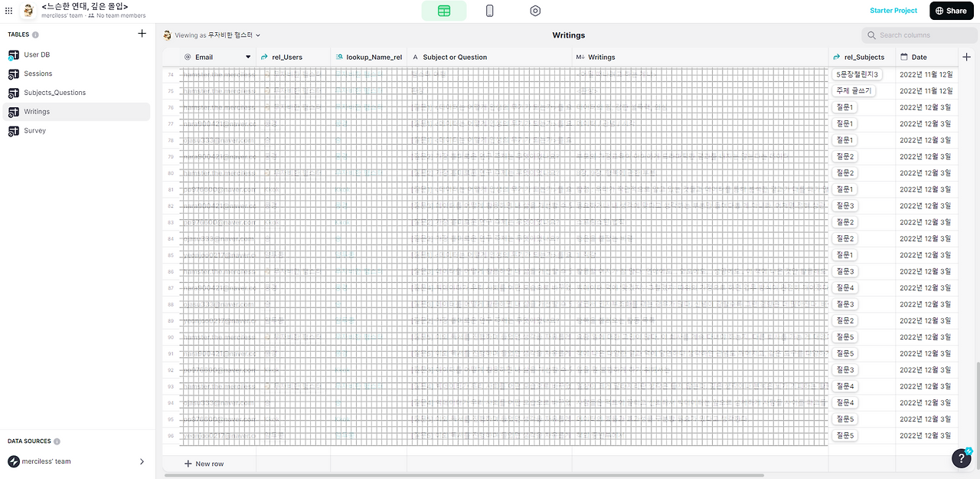Click the date cell in row 74

[926, 74]
